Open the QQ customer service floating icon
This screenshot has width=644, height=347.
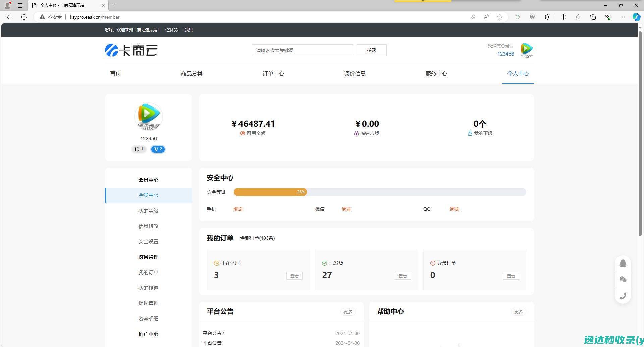pos(623,264)
